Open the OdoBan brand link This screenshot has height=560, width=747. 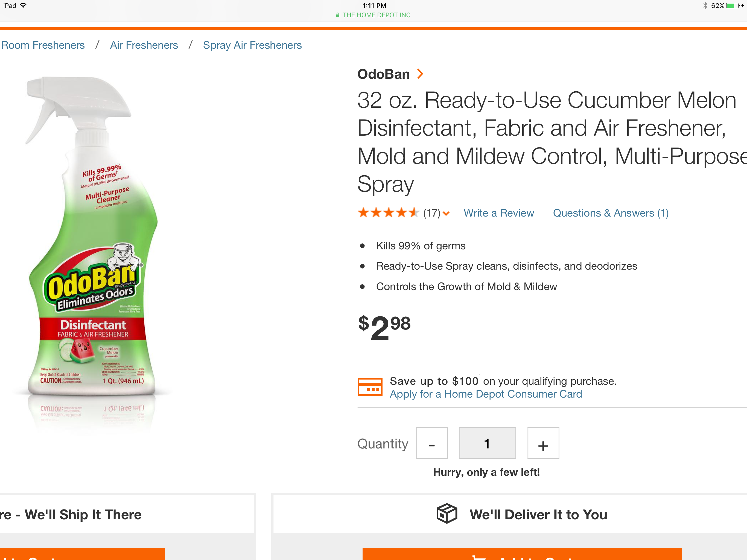383,74
